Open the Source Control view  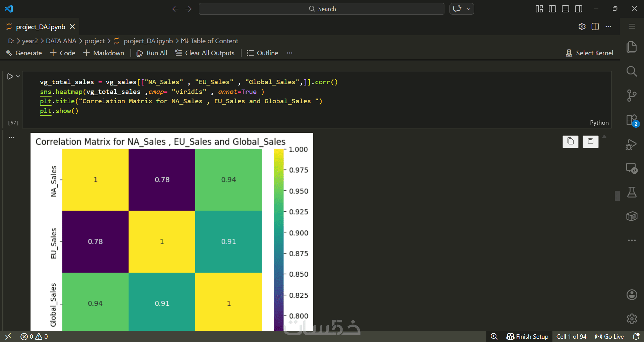point(632,96)
